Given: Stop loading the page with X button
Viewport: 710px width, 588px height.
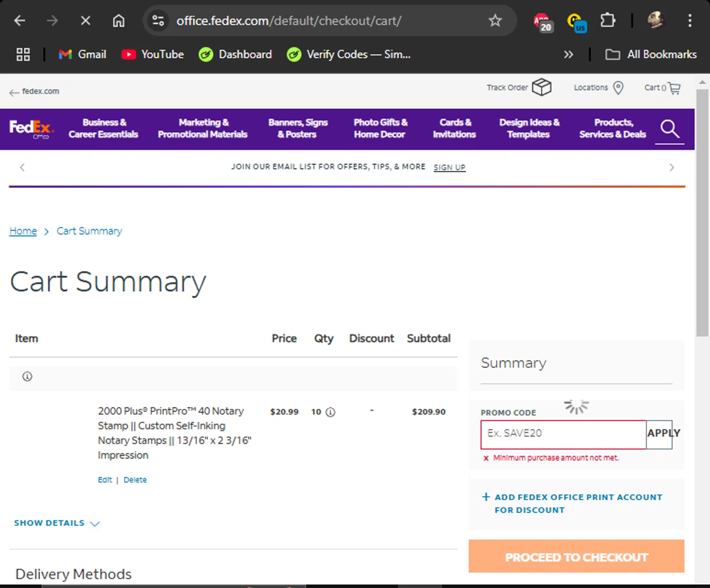Looking at the screenshot, I should (85, 21).
